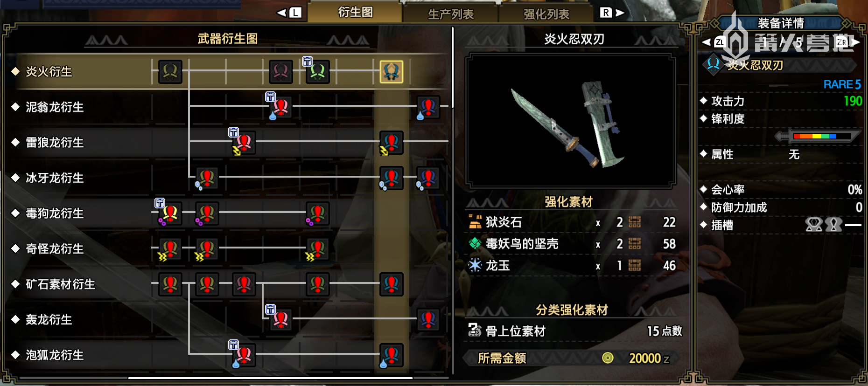Switch to the 生产列表 tab
Viewport: 868px width, 386px height.
tap(451, 14)
